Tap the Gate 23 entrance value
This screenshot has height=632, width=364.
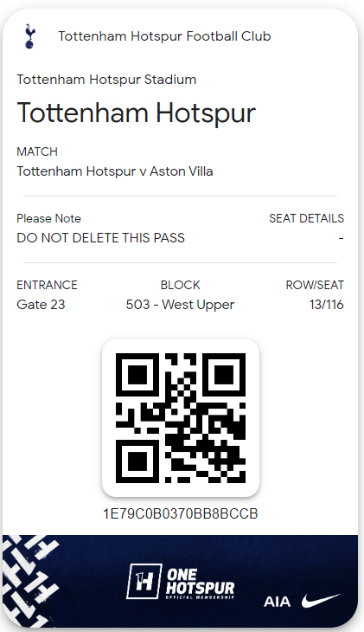point(41,304)
